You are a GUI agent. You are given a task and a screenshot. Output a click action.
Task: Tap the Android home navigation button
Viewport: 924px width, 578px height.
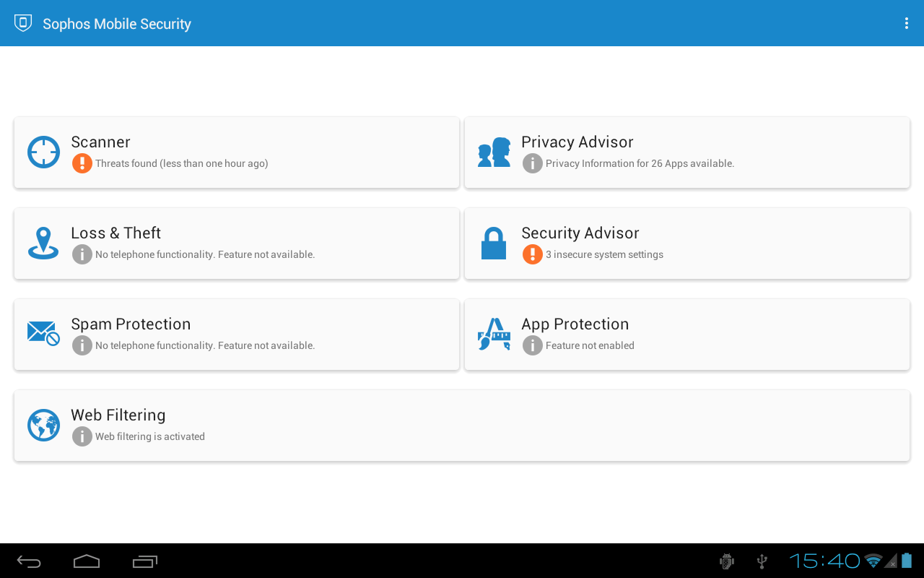(87, 561)
